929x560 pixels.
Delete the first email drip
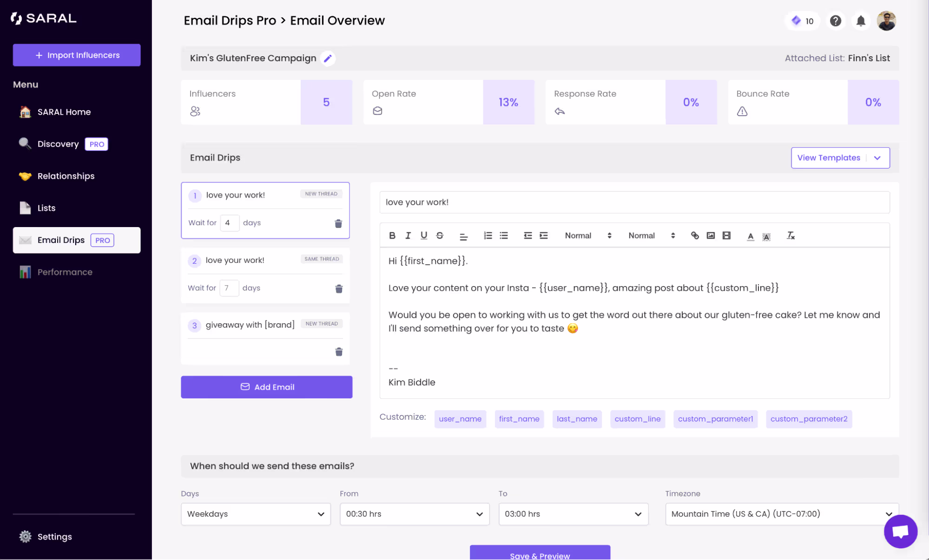pyautogui.click(x=338, y=223)
